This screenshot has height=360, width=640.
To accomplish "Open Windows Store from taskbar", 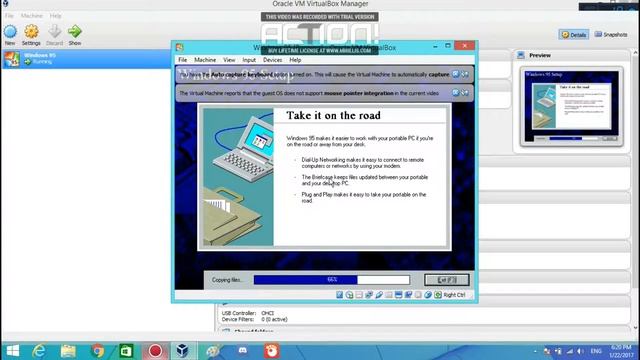I will point(126,351).
